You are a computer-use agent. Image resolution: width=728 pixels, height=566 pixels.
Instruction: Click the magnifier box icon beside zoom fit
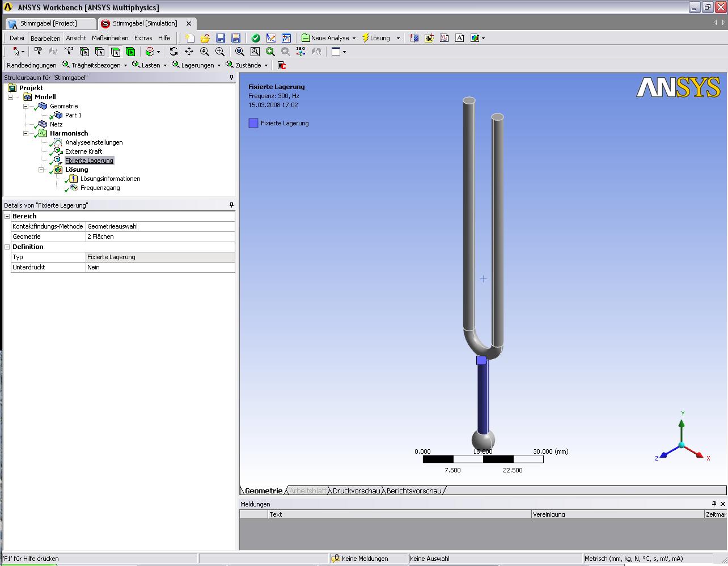click(x=255, y=52)
